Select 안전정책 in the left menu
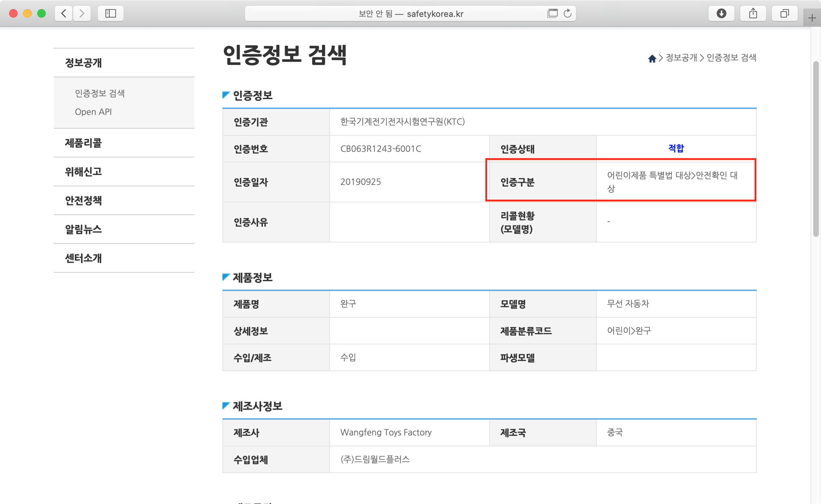This screenshot has width=821, height=504. tap(83, 201)
